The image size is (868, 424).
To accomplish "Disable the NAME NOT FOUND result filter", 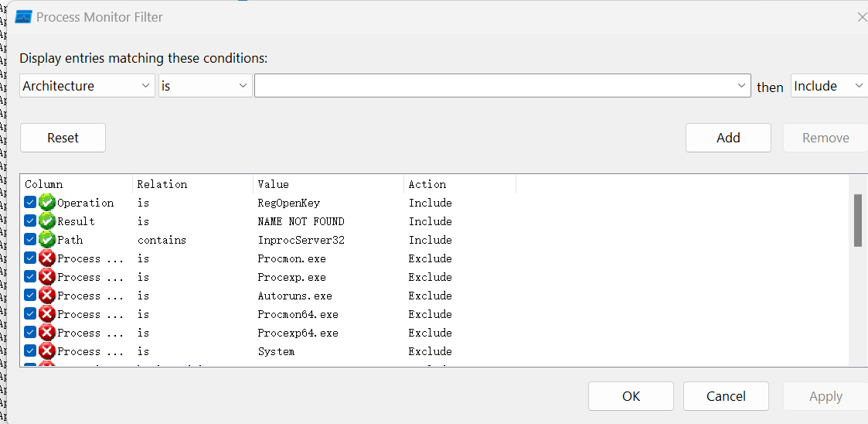I will point(30,221).
